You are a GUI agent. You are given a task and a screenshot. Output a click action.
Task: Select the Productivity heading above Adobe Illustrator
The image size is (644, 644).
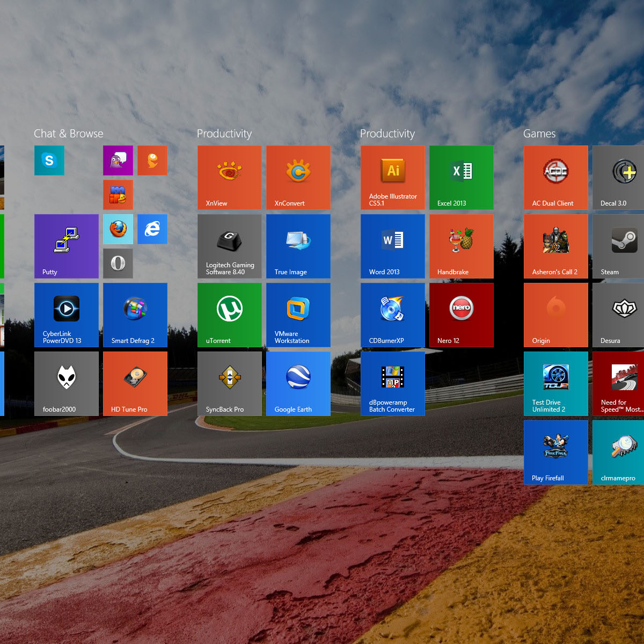(387, 134)
